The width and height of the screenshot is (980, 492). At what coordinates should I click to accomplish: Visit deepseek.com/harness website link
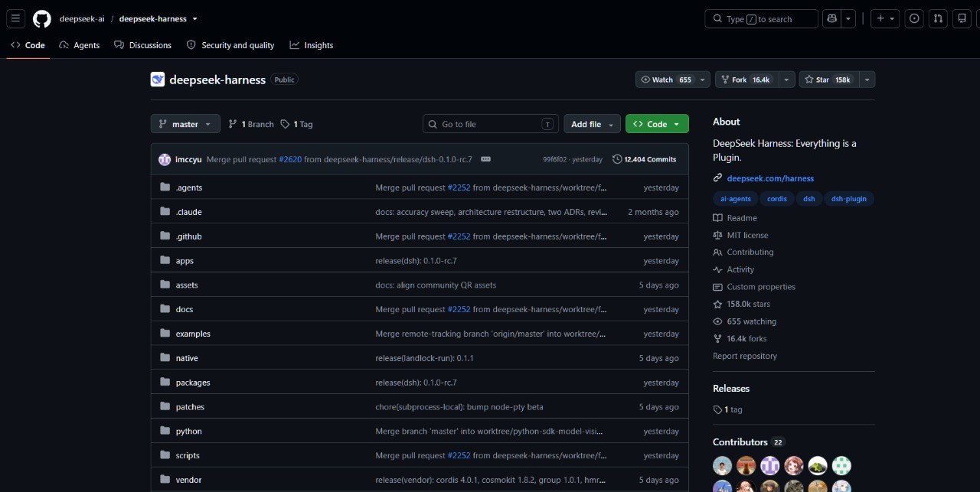click(x=770, y=178)
